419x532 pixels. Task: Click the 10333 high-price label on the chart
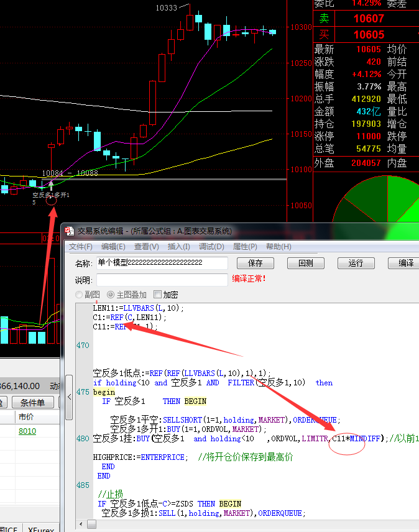166,8
